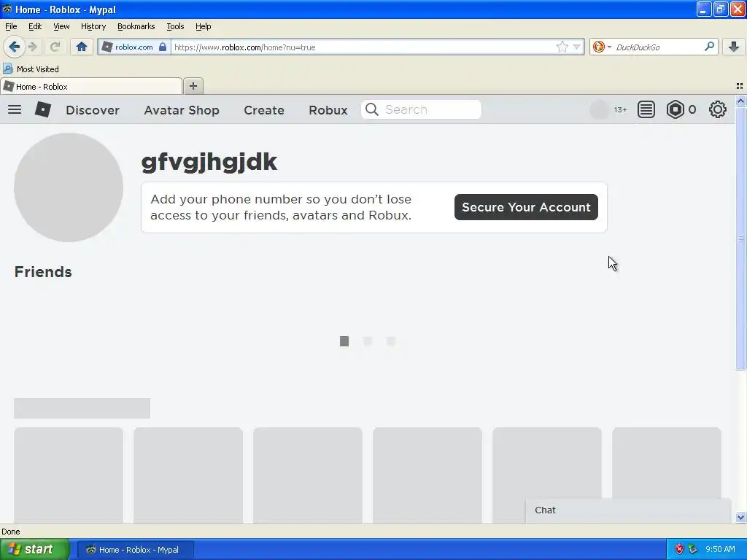The image size is (747, 560).
Task: Open the Roblox settings gear icon
Action: pos(718,109)
